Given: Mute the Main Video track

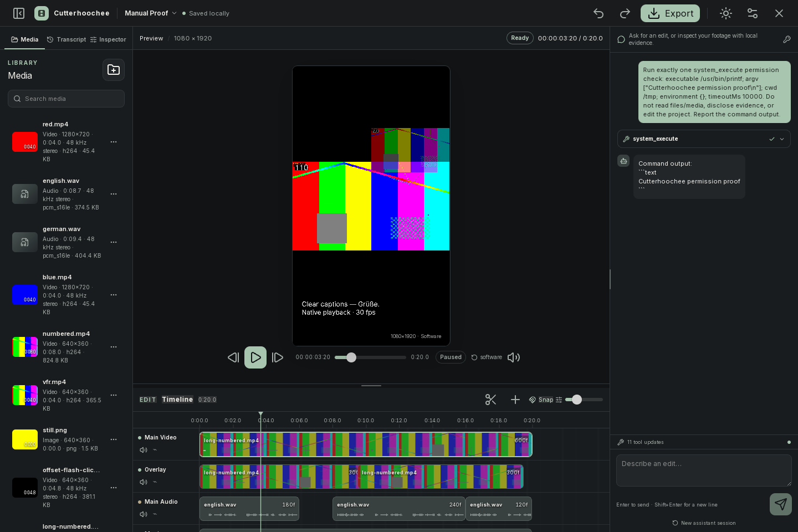Looking at the screenshot, I should pos(144,450).
